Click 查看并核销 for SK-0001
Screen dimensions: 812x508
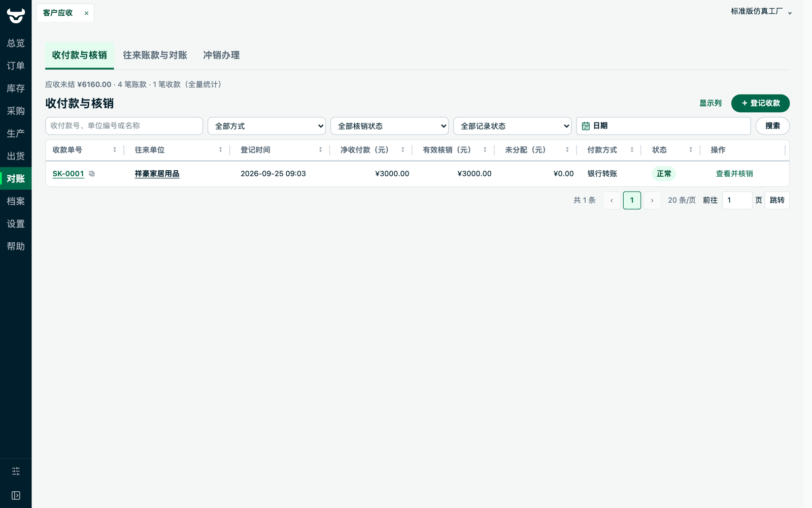[734, 174]
